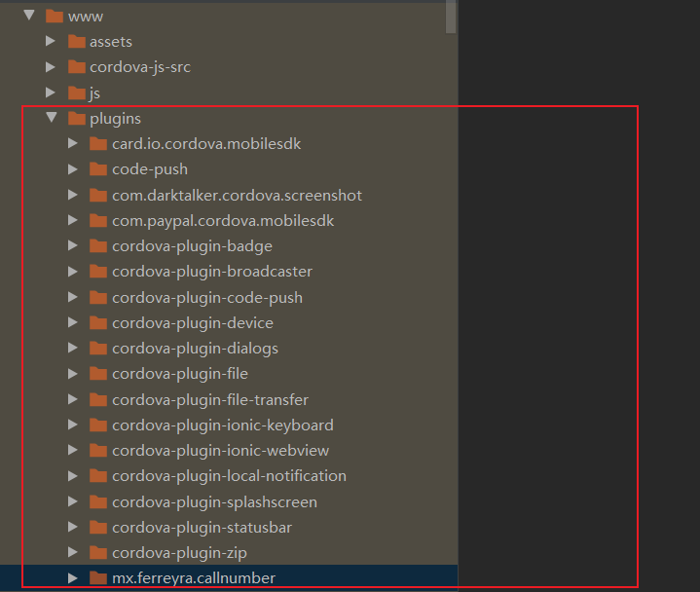Select cordova-plugin-splashscreen folder name
This screenshot has height=592, width=700.
(214, 502)
